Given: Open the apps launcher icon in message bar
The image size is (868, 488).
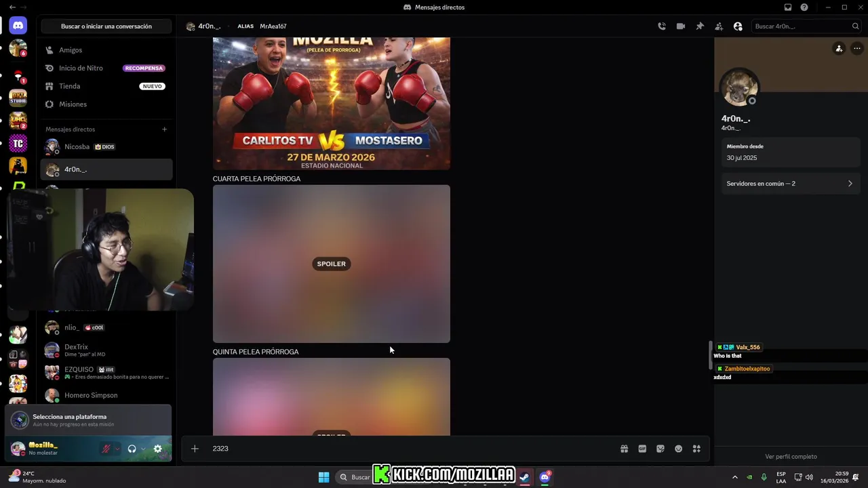Looking at the screenshot, I should [696, 449].
